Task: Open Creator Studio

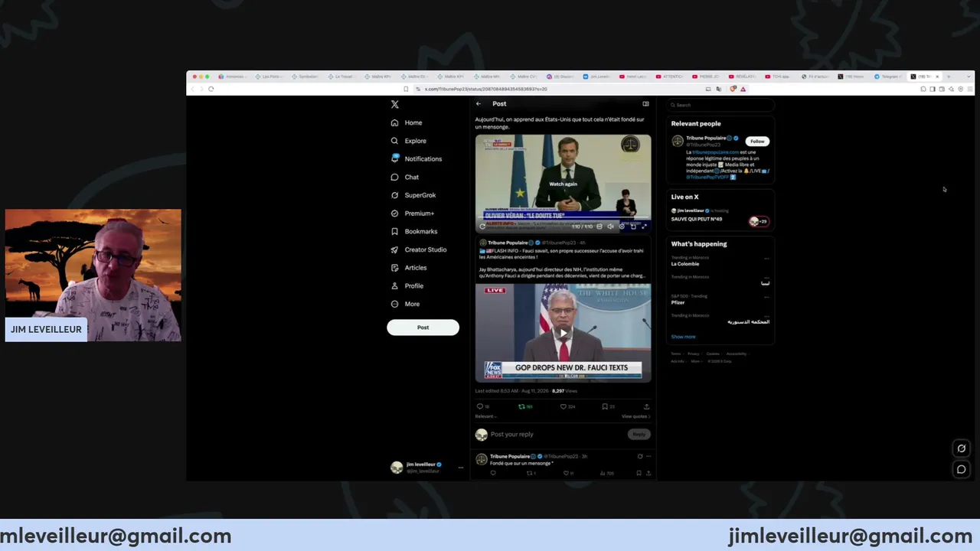Action: (419, 249)
